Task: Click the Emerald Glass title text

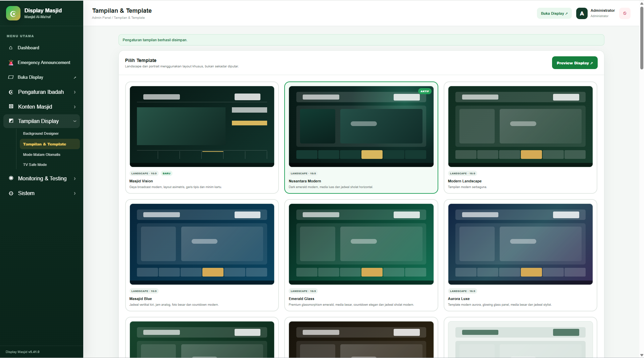Action: tap(301, 299)
